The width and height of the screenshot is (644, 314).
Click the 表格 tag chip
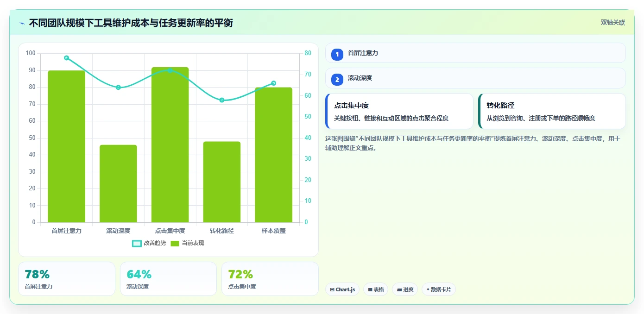point(376,289)
